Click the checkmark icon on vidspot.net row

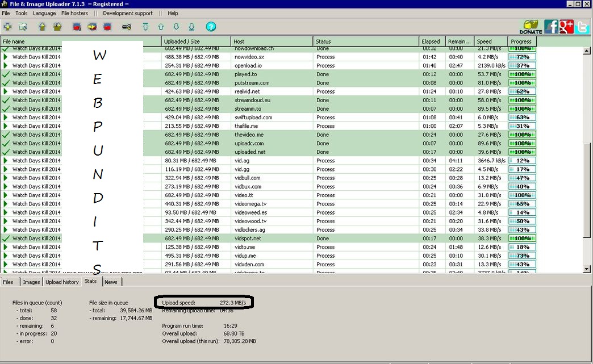(6, 239)
